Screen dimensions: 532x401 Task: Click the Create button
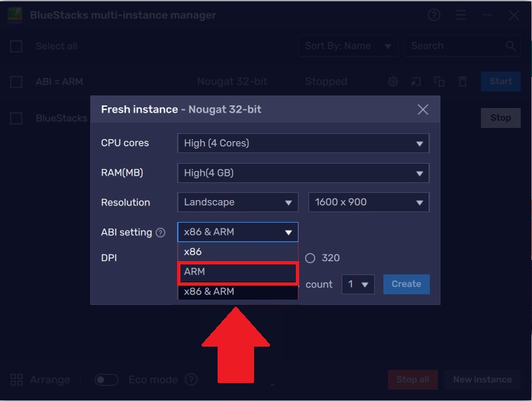point(406,284)
